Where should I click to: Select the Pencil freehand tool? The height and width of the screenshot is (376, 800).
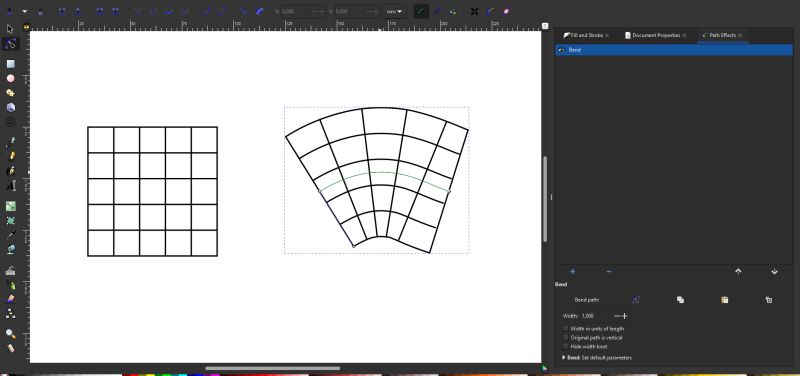coord(10,142)
